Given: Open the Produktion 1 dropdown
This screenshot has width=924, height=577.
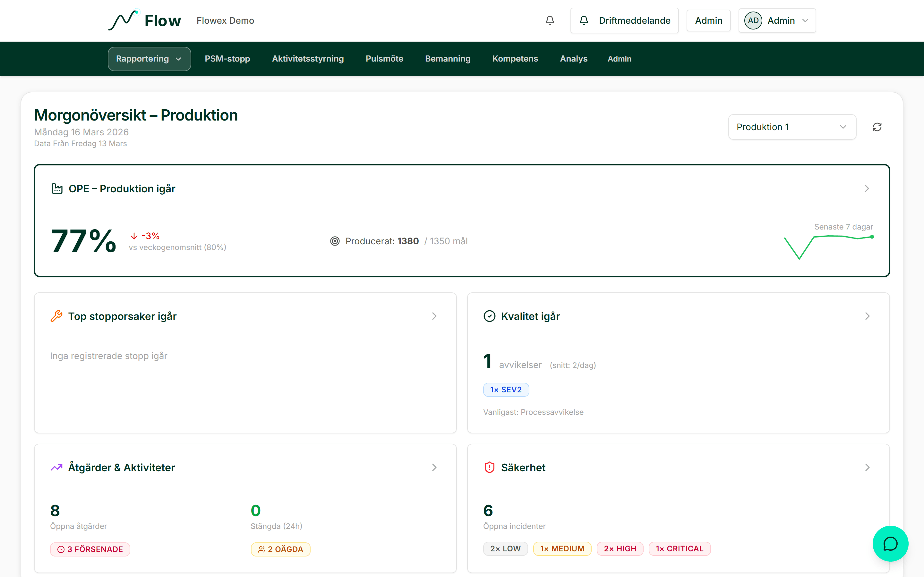Looking at the screenshot, I should (x=791, y=127).
